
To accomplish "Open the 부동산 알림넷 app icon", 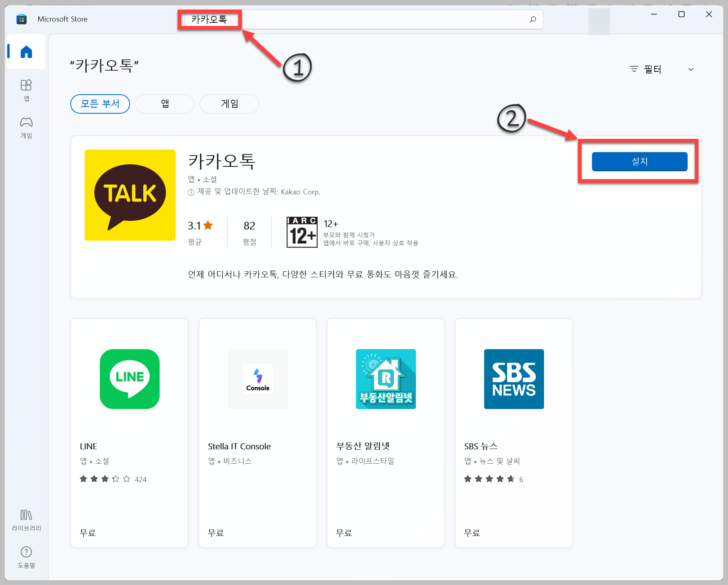I will (386, 379).
